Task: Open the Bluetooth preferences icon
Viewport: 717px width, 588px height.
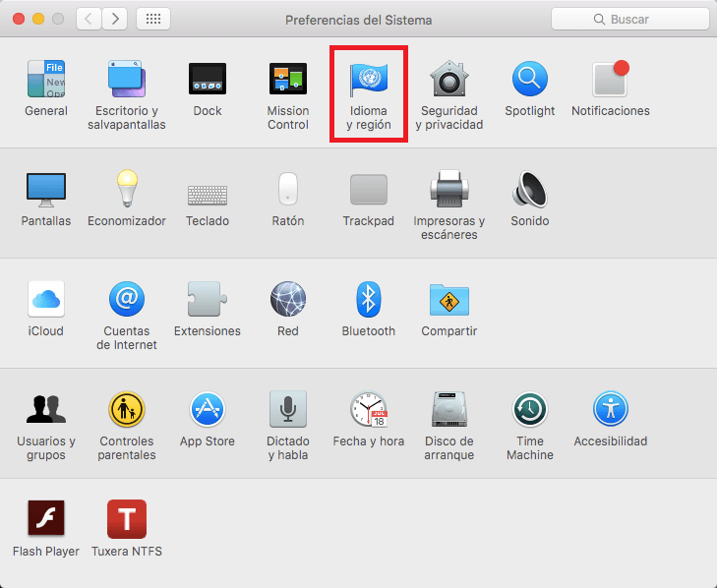Action: 369,299
